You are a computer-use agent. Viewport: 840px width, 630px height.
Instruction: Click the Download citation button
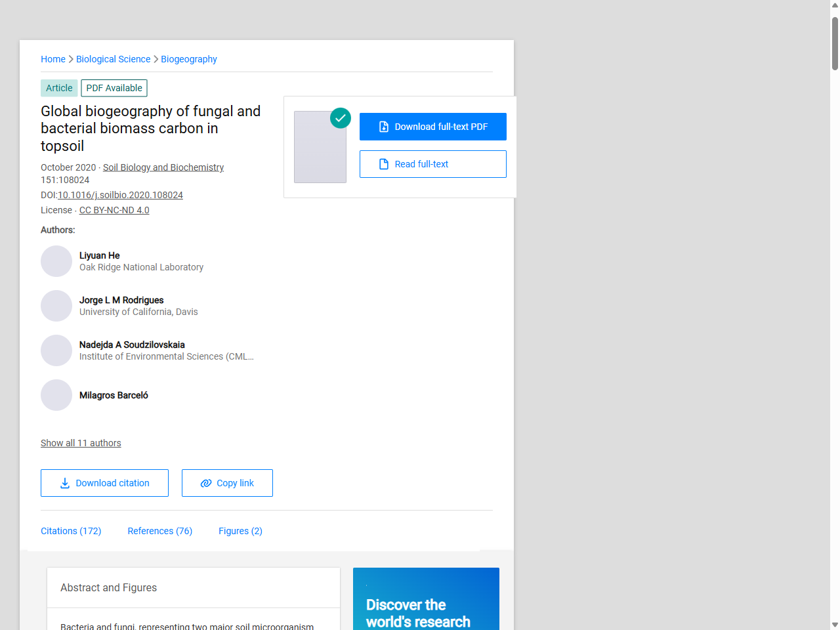click(104, 483)
